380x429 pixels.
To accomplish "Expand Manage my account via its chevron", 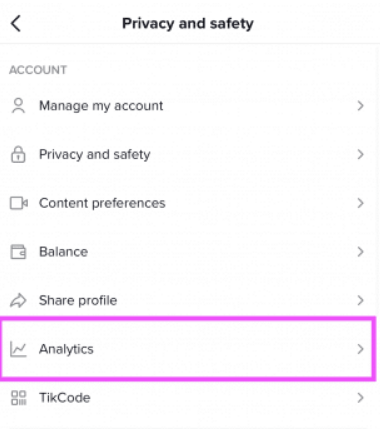I will click(360, 106).
